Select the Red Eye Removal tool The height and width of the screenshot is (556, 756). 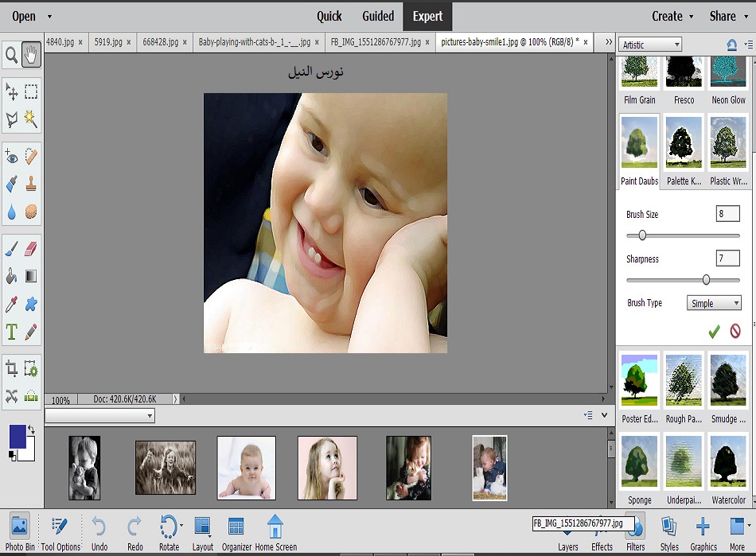pos(12,156)
